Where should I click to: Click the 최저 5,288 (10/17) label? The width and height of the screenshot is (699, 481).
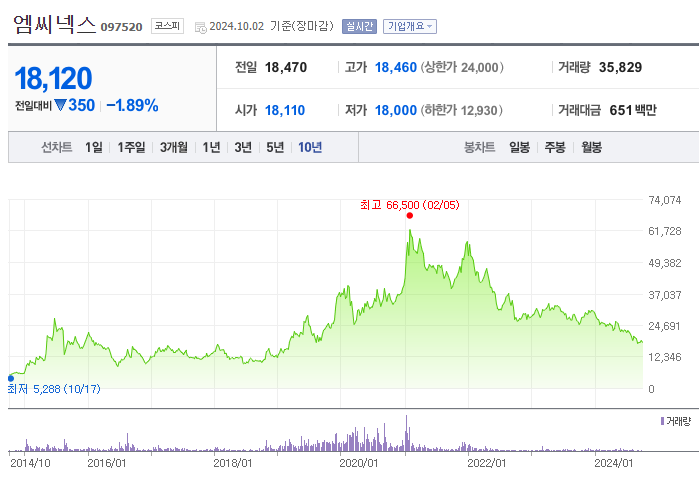[x=54, y=389]
